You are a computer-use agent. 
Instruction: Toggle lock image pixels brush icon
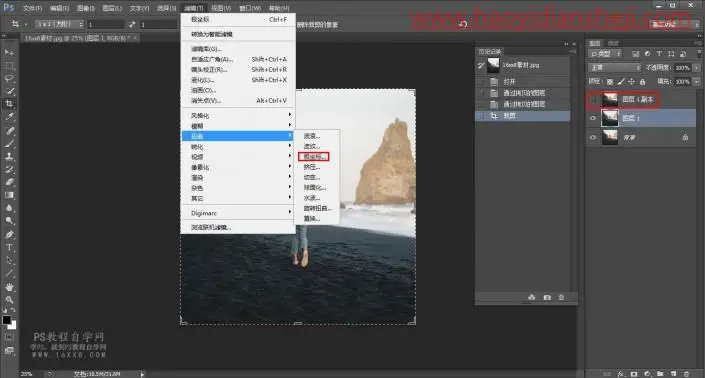pyautogui.click(x=621, y=82)
